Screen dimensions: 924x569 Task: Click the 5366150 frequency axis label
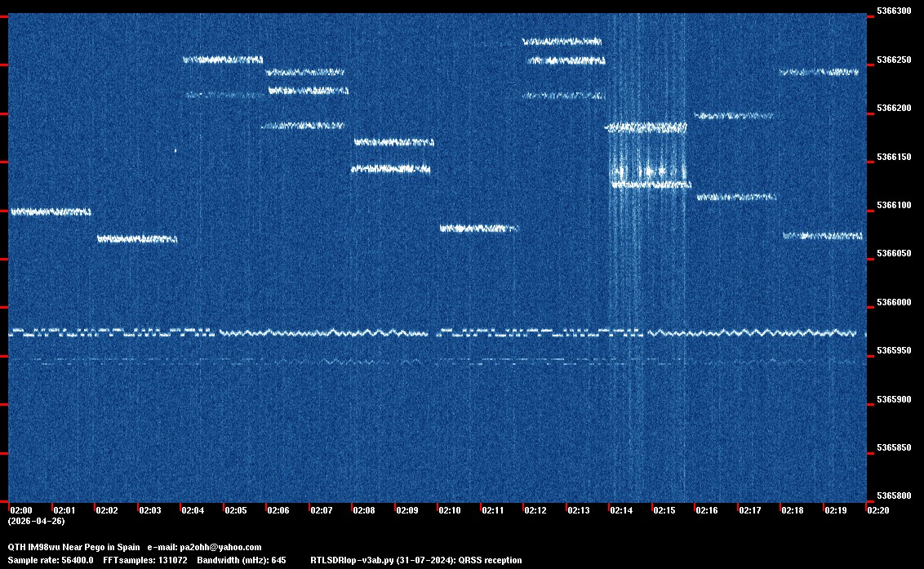[893, 157]
